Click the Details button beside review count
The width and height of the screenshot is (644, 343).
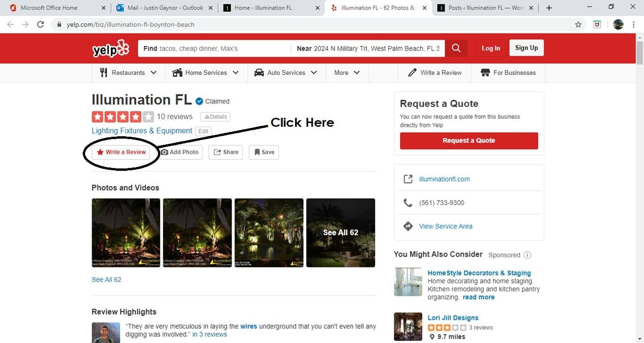pos(215,117)
